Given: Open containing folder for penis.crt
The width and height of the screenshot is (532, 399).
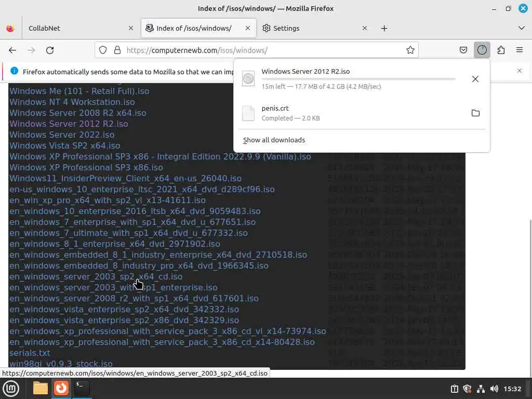Looking at the screenshot, I should (475, 113).
